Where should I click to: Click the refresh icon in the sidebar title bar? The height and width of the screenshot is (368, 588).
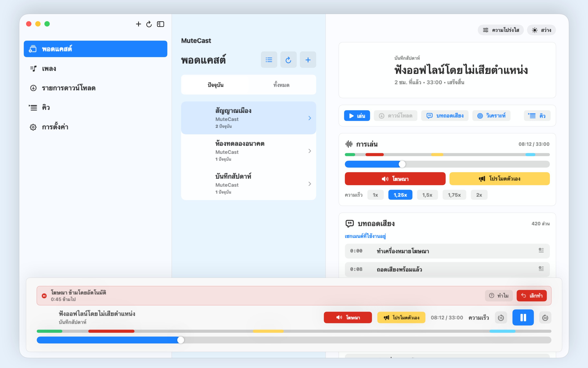click(x=149, y=24)
